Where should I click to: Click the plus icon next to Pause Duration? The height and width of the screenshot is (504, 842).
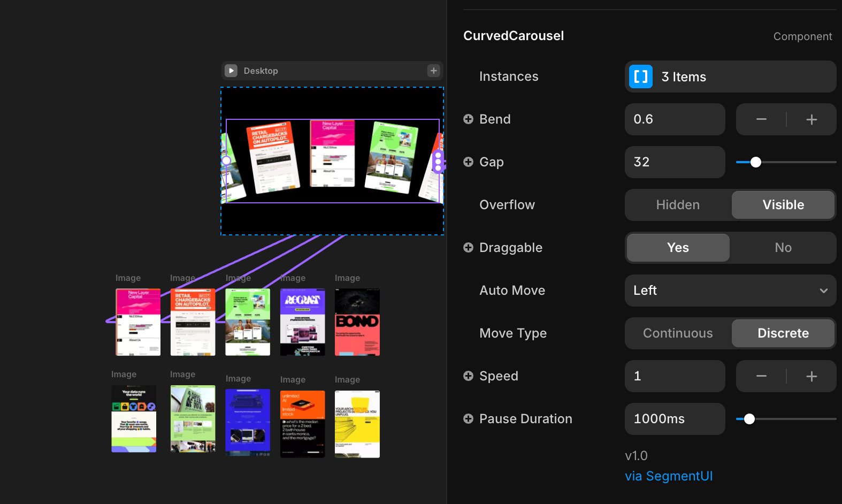[468, 419]
